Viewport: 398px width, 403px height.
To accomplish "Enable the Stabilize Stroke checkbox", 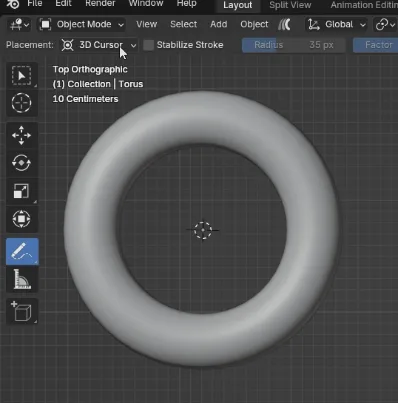I will [148, 45].
